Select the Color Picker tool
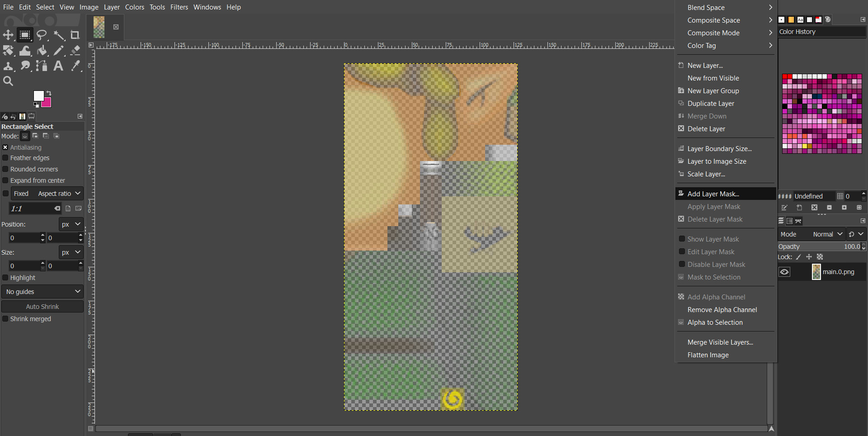 (x=75, y=66)
